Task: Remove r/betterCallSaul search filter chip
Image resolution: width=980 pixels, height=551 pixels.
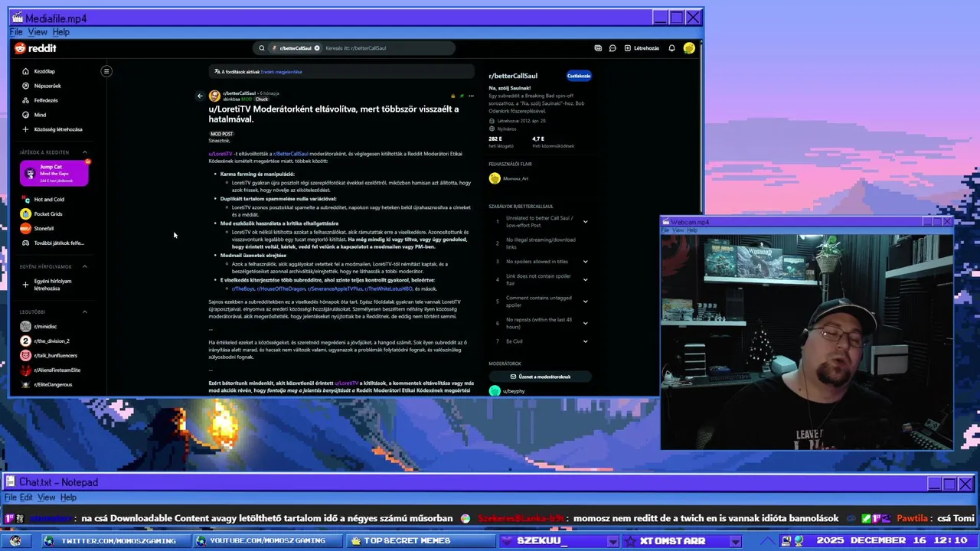Action: [317, 48]
